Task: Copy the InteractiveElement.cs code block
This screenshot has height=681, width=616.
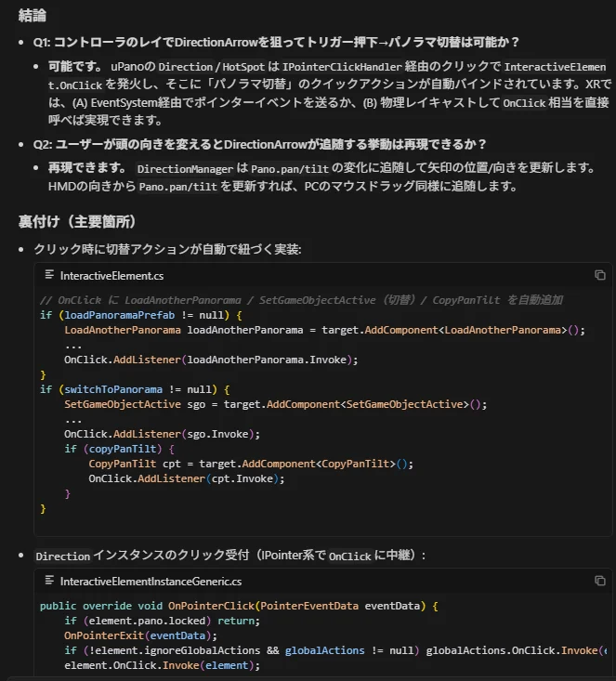Action: [x=600, y=275]
